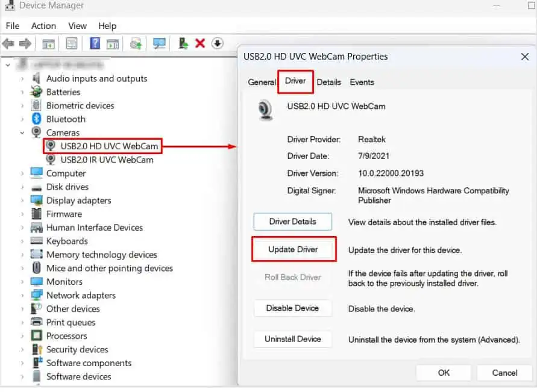Click the Forward navigation arrow icon
The image size is (537, 392).
coord(23,43)
